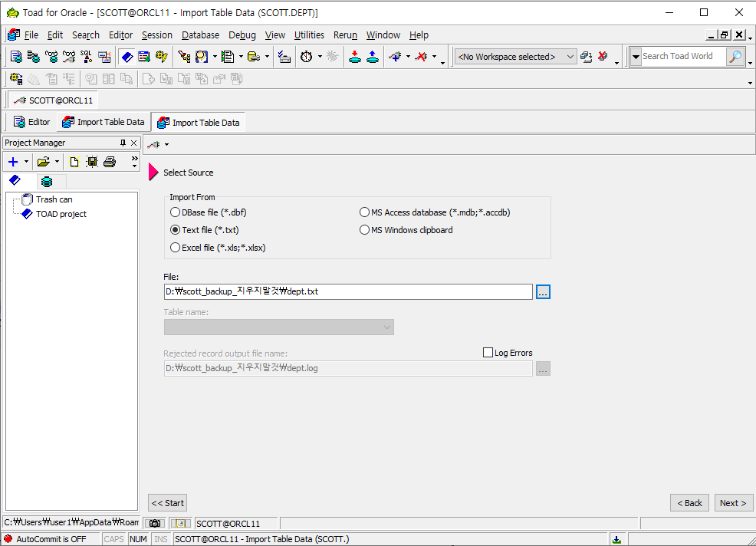Click the new document icon in Project Manager
756x546 pixels.
(74, 162)
